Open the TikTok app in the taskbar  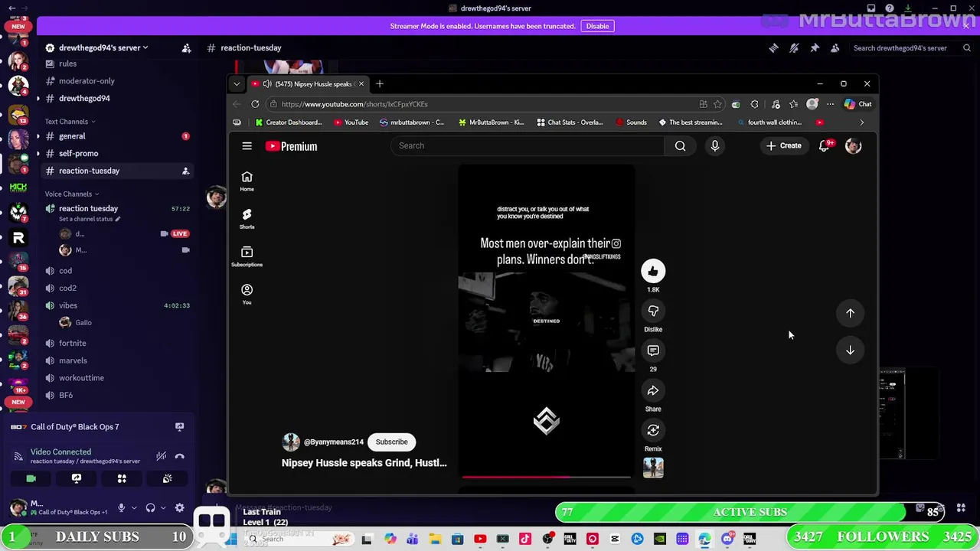[x=525, y=540]
